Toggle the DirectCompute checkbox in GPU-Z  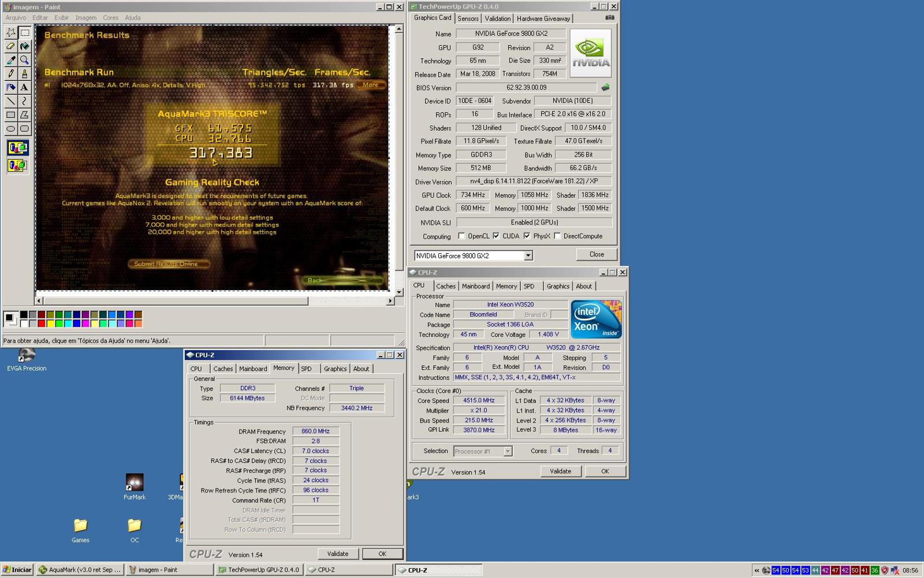(557, 236)
